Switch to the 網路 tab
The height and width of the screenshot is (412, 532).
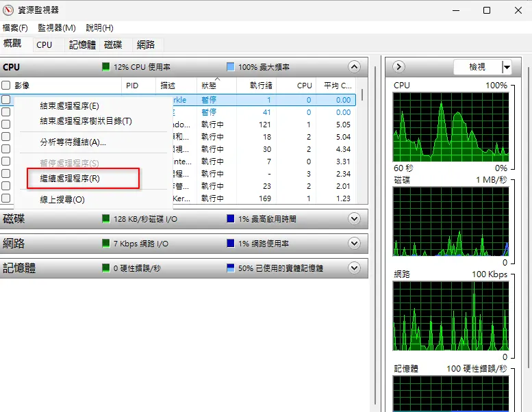pyautogui.click(x=146, y=44)
